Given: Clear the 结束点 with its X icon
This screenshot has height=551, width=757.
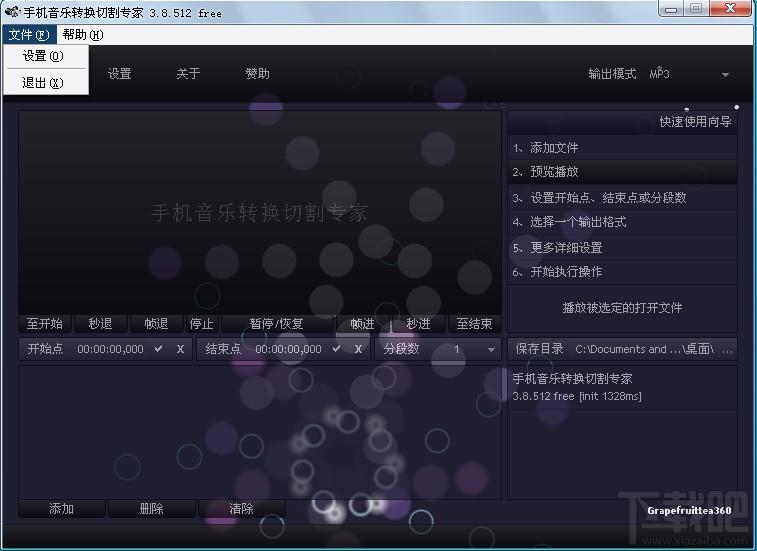Looking at the screenshot, I should [358, 349].
